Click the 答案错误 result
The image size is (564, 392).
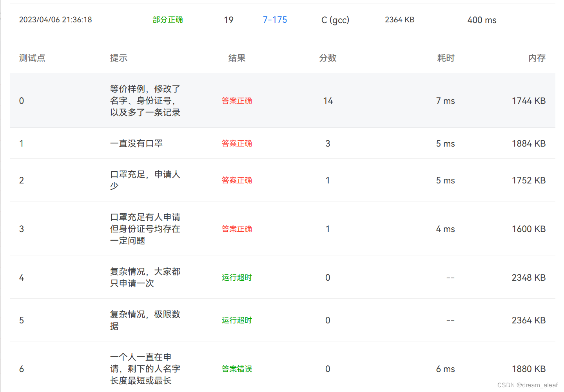(237, 369)
